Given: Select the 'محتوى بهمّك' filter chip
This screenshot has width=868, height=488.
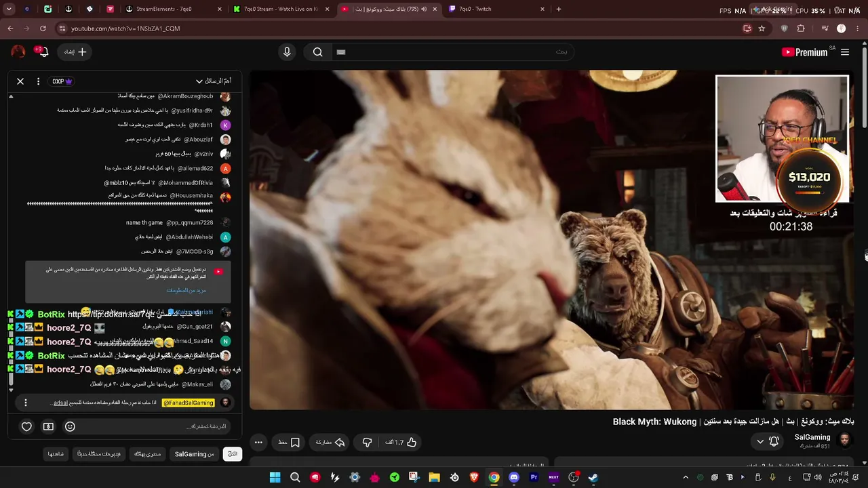Looking at the screenshot, I should click(x=148, y=454).
